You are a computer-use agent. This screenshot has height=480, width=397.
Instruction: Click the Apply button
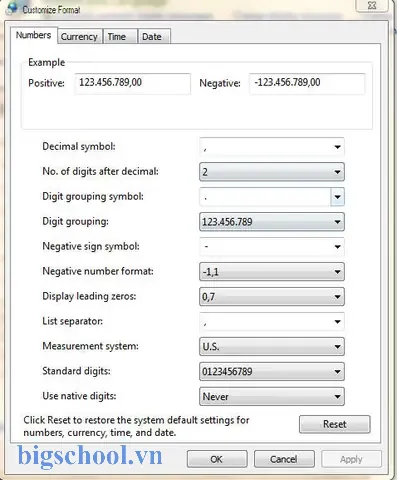[x=351, y=459]
